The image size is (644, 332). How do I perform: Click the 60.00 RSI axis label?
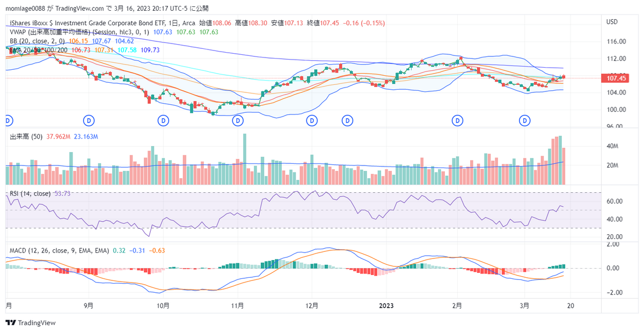614,201
